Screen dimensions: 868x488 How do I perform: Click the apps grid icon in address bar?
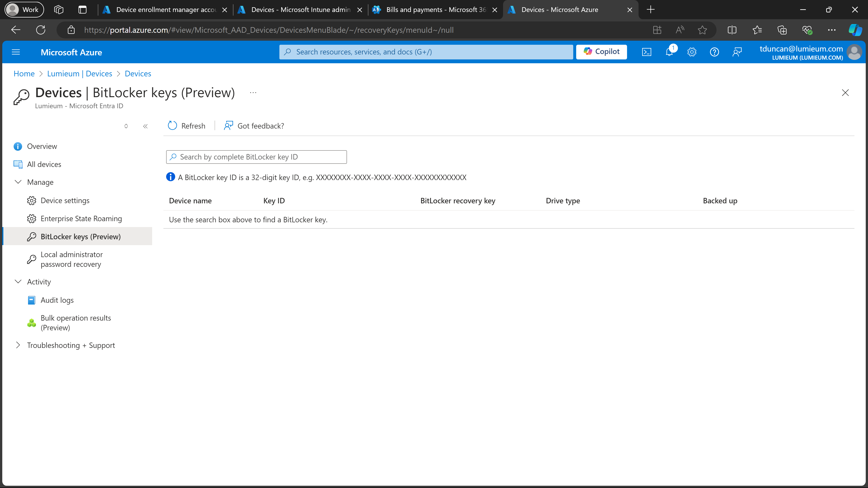[x=657, y=30]
